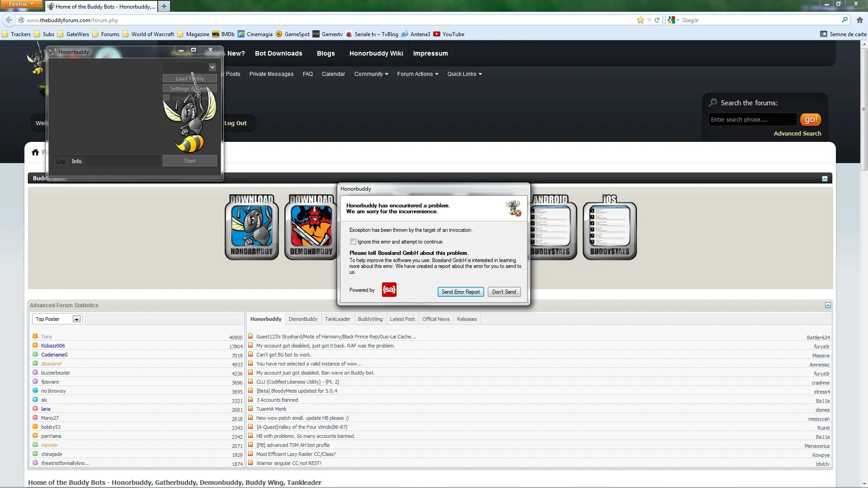The height and width of the screenshot is (488, 868).
Task: Click the page vertical scrollbar thumb
Action: click(864, 108)
